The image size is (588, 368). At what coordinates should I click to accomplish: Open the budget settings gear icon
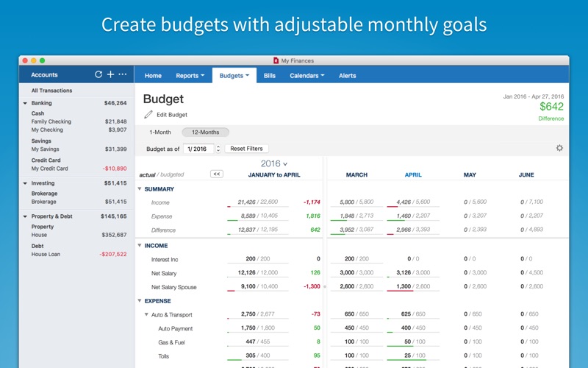(559, 148)
